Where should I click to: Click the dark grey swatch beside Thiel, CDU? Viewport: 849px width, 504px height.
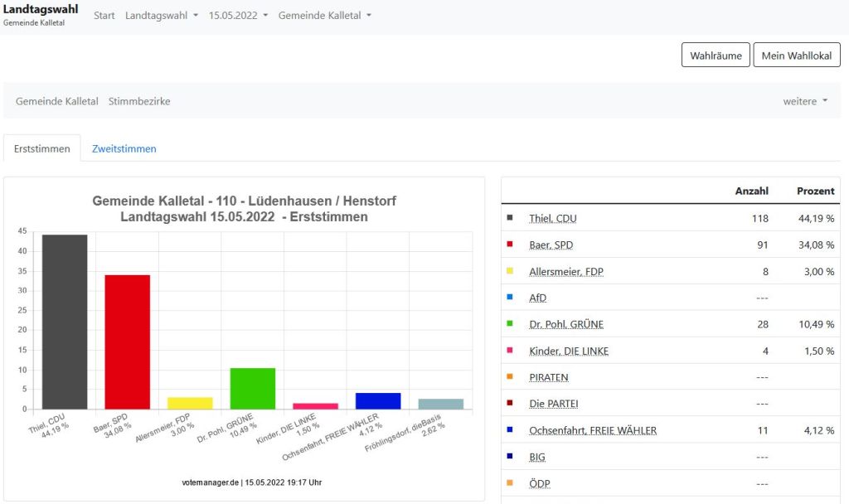point(510,218)
